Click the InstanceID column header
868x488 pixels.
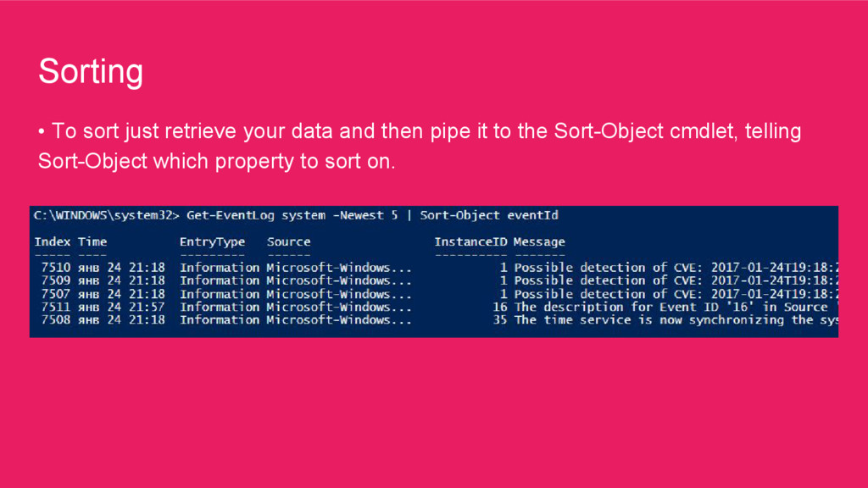point(470,242)
